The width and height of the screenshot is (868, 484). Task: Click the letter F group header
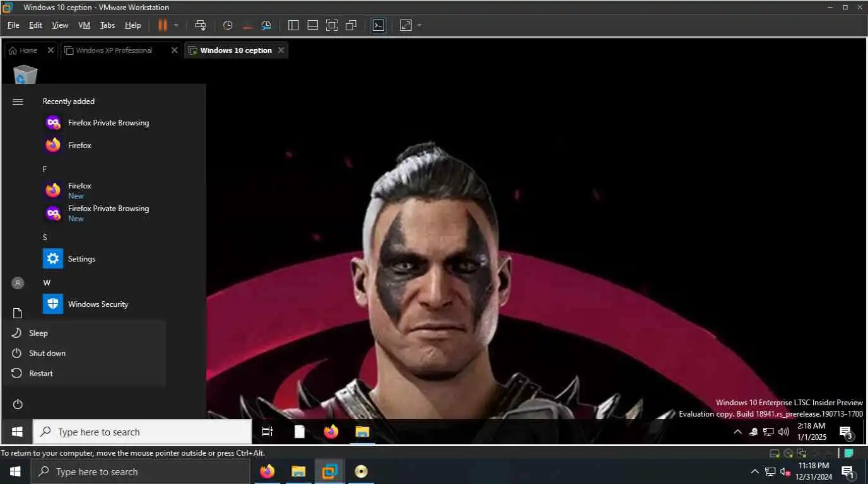click(x=45, y=169)
